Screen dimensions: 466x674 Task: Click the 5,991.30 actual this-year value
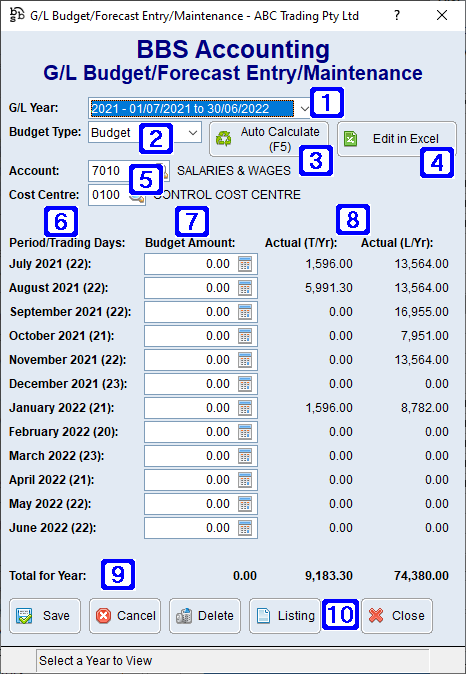(x=329, y=288)
